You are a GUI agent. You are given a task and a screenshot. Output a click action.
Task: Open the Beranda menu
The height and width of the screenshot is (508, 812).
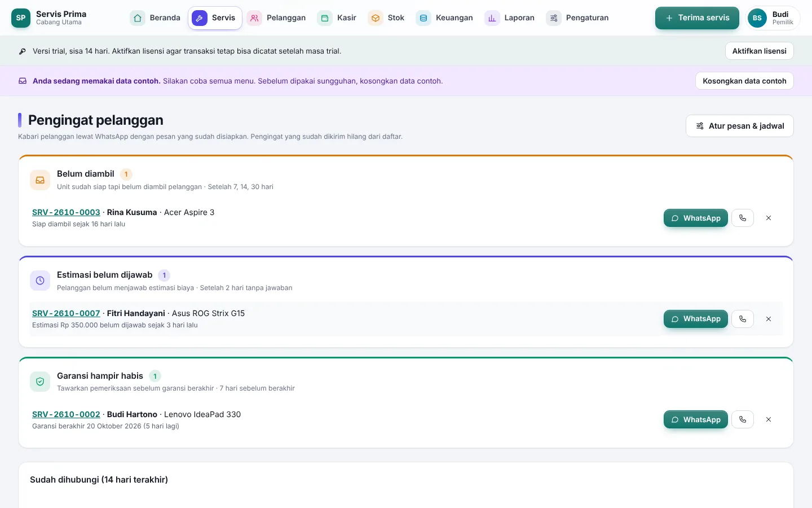tap(155, 18)
